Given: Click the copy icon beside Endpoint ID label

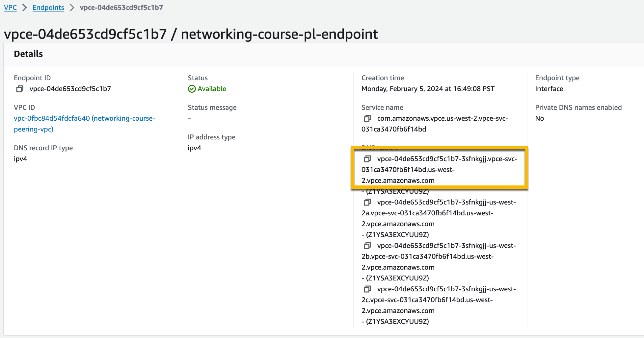Looking at the screenshot, I should point(20,89).
